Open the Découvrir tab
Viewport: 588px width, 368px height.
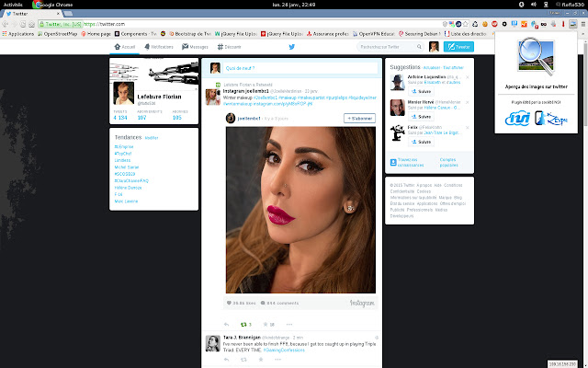tap(229, 47)
